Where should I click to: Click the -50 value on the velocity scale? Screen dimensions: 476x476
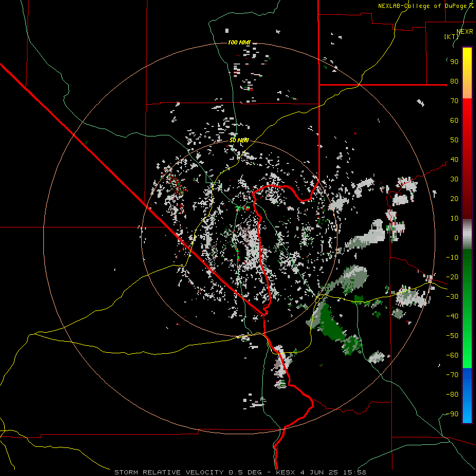(452, 336)
